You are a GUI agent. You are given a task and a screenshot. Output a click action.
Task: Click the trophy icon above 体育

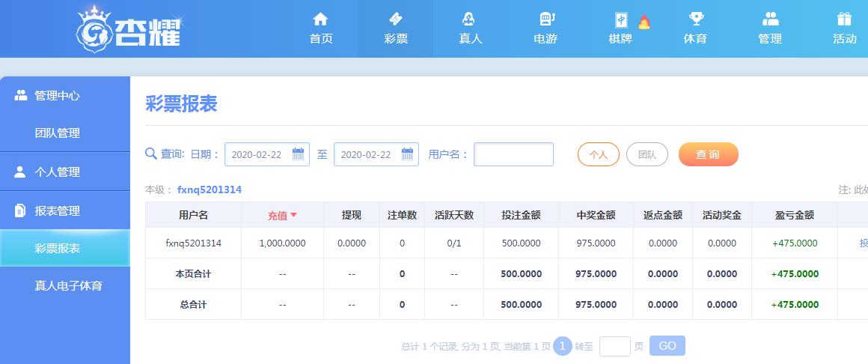tap(696, 19)
